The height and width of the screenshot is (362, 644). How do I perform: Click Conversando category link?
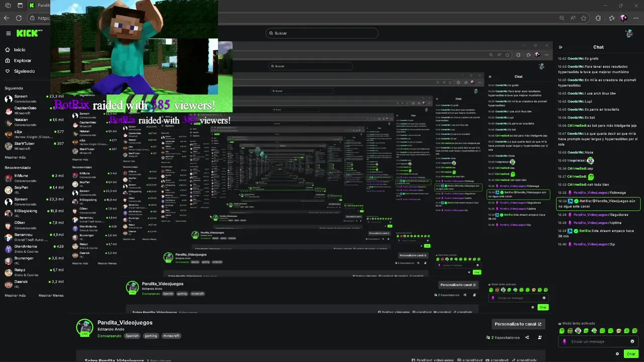point(109,336)
